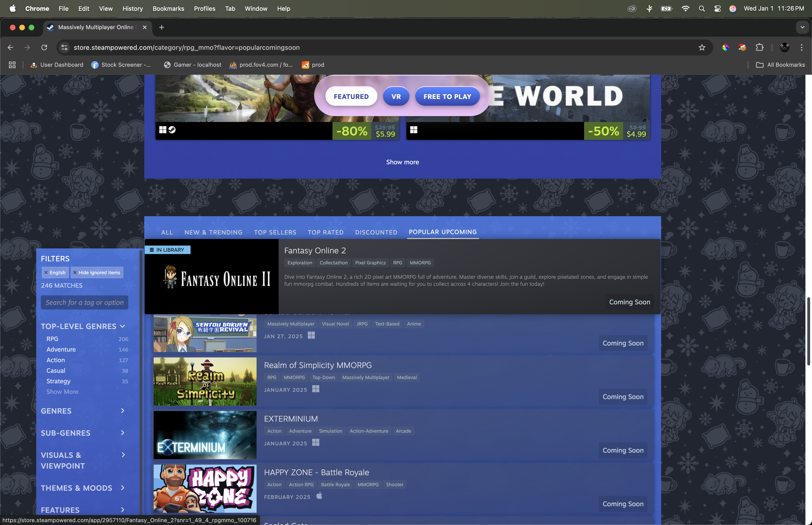The width and height of the screenshot is (812, 525).
Task: Switch to Discounted tab
Action: tap(376, 232)
